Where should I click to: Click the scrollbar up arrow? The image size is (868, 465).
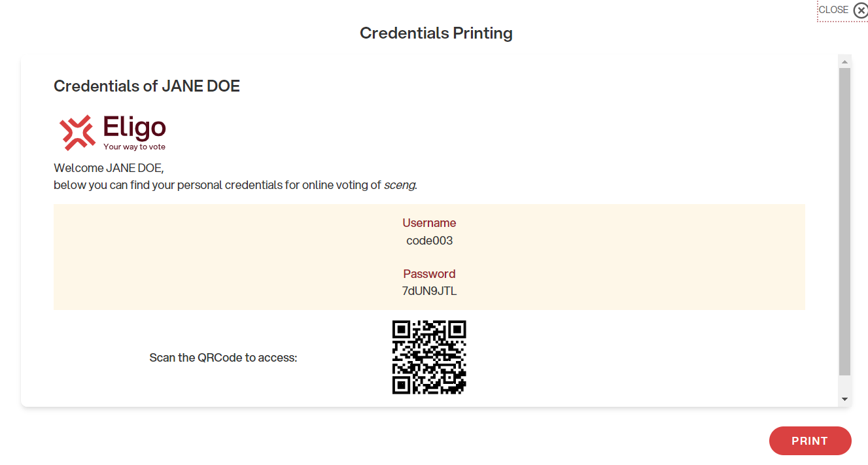click(844, 61)
